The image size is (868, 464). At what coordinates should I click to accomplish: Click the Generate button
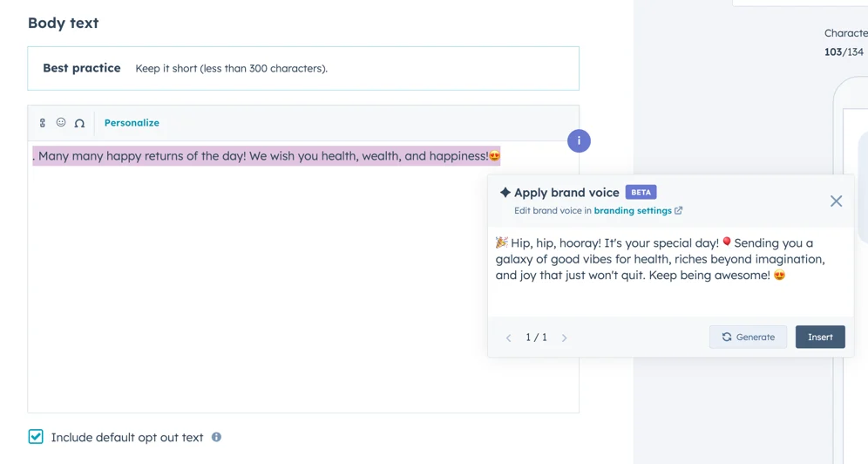(748, 337)
